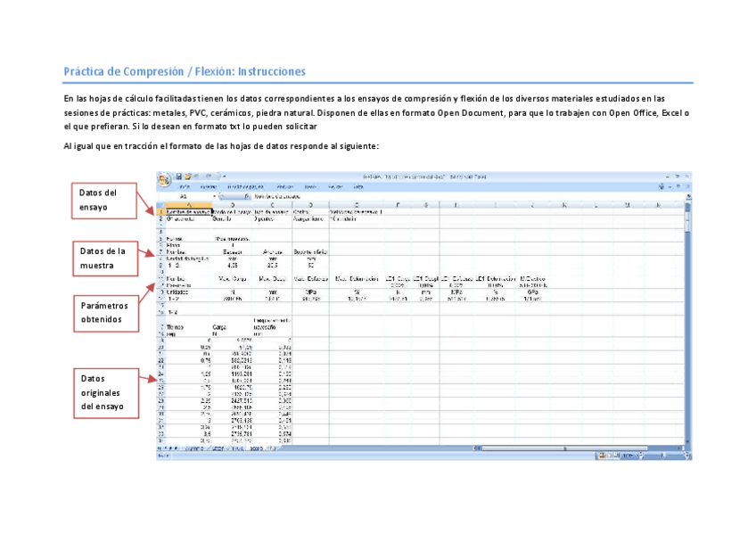Click the fx insert function button
756x534 pixels.
[247, 197]
